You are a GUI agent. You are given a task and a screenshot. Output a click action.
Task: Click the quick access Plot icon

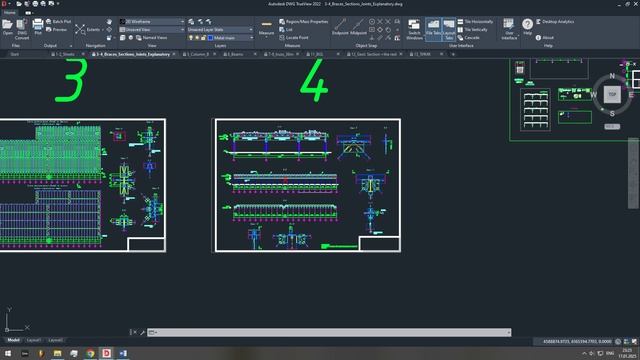point(35,4)
